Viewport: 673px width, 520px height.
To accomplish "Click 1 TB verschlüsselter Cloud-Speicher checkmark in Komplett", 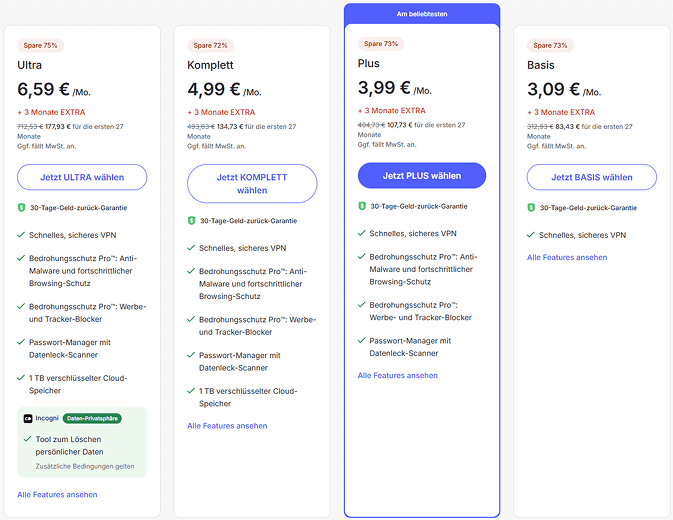I will pyautogui.click(x=191, y=390).
